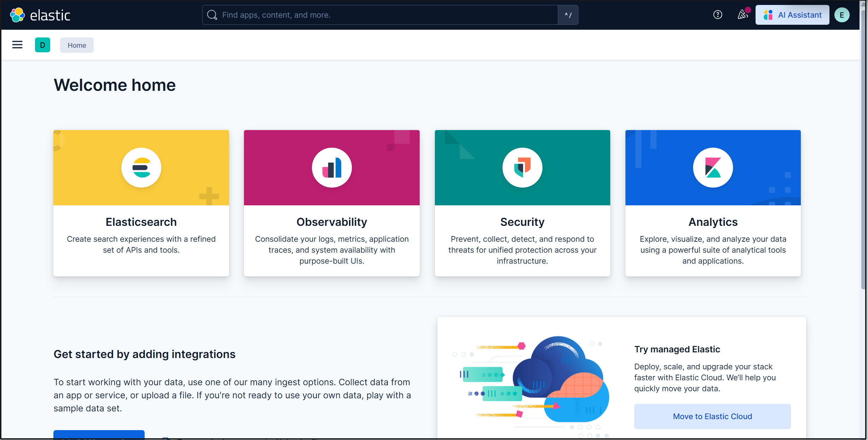Focus the Find apps search field
The image size is (868, 440).
point(380,15)
